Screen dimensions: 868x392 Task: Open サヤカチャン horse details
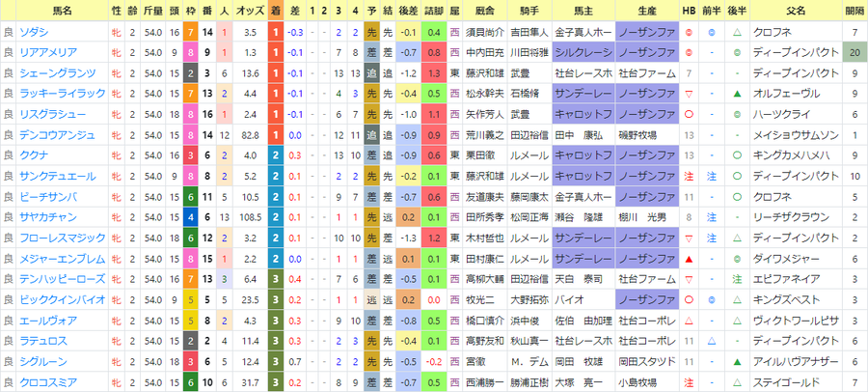[47, 217]
